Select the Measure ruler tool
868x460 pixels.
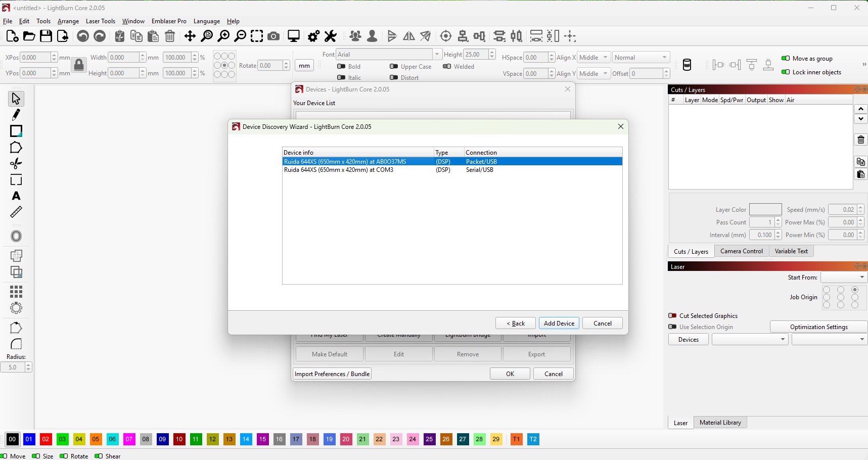tap(16, 212)
